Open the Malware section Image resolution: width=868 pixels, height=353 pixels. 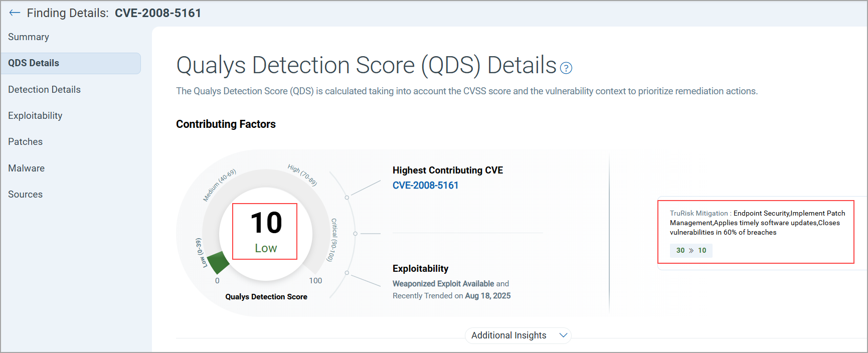click(26, 168)
